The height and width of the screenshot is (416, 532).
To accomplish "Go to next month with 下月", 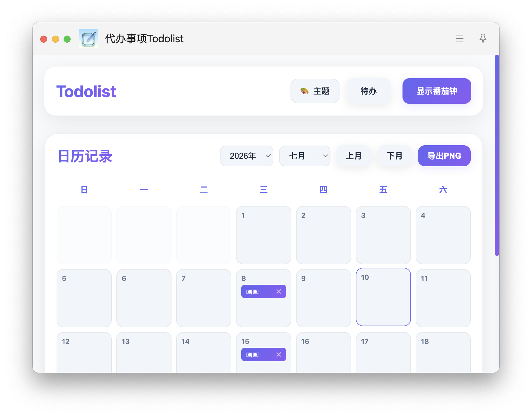I will pyautogui.click(x=394, y=156).
